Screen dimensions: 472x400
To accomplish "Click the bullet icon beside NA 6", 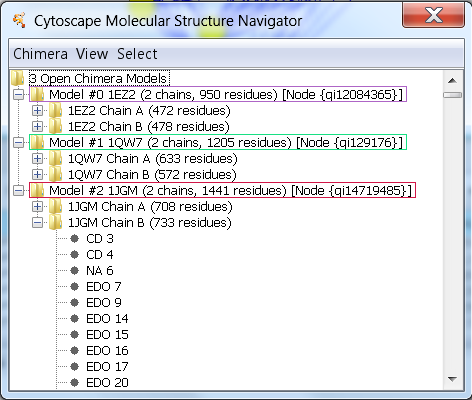I will (74, 271).
